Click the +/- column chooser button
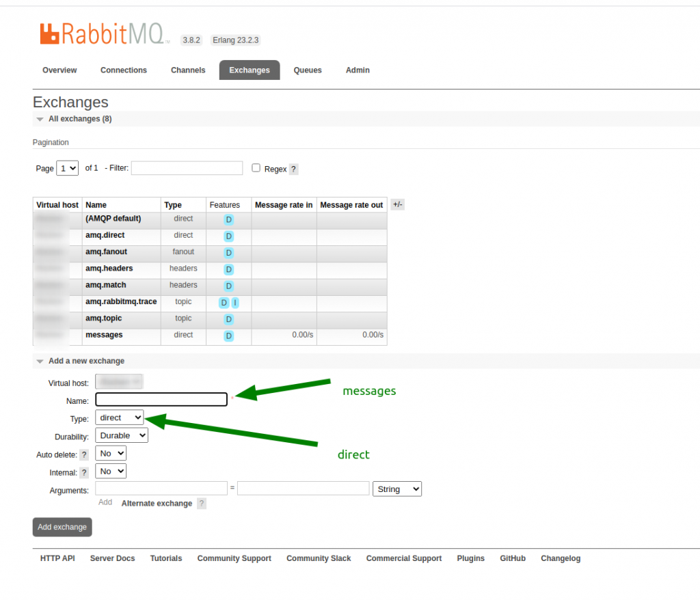The width and height of the screenshot is (700, 600). (x=398, y=204)
